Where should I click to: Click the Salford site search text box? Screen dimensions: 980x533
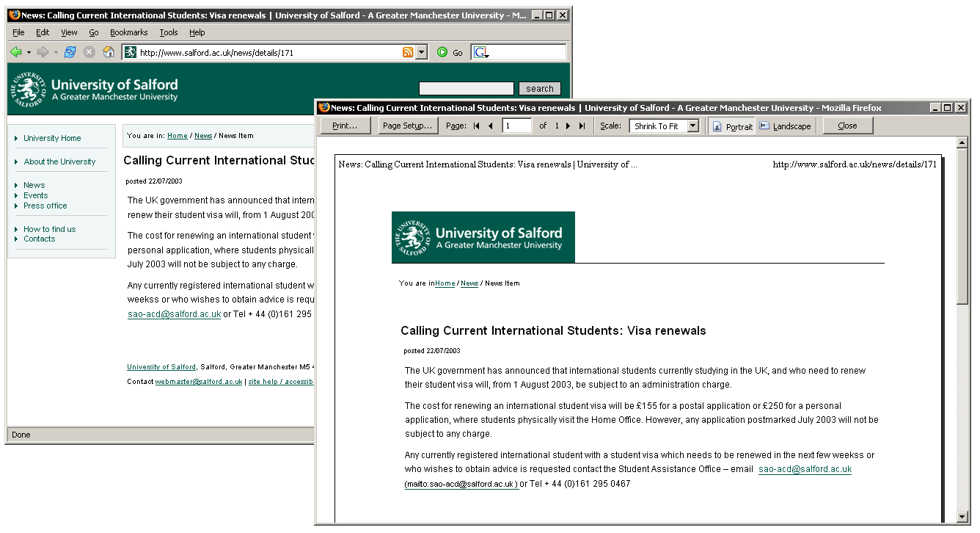(x=467, y=89)
